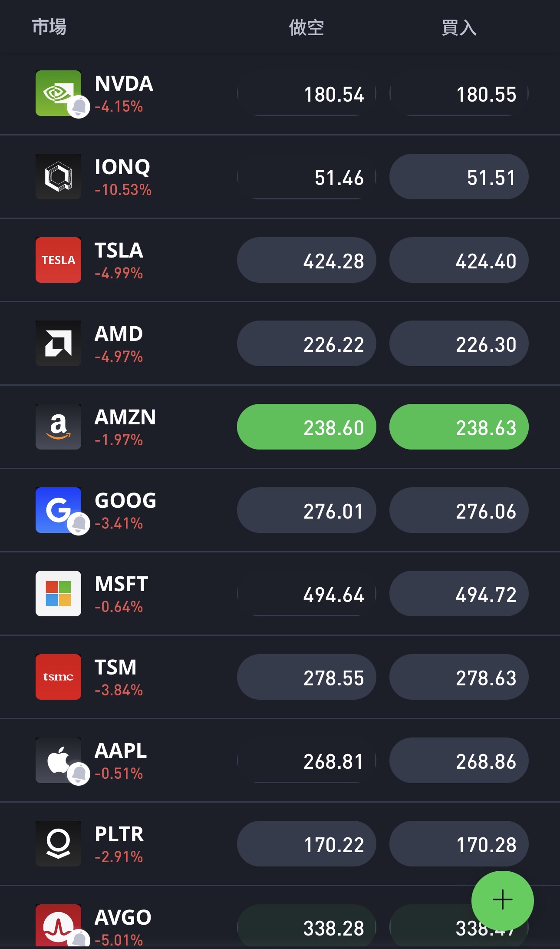Viewport: 560px width, 949px height.
Task: Open the AVGO stock row name
Action: coord(123,917)
